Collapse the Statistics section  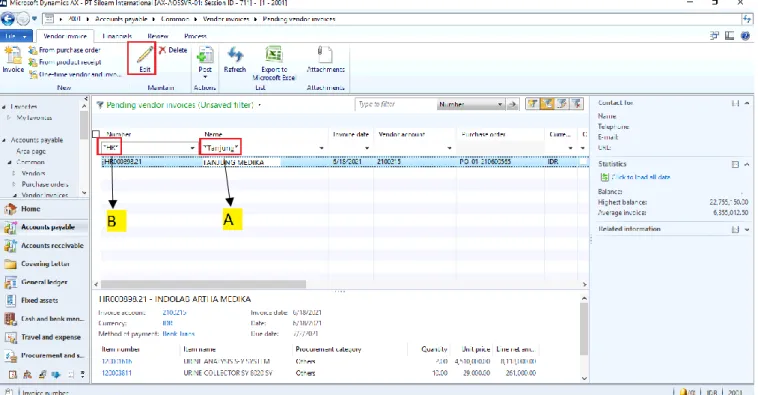pos(746,164)
